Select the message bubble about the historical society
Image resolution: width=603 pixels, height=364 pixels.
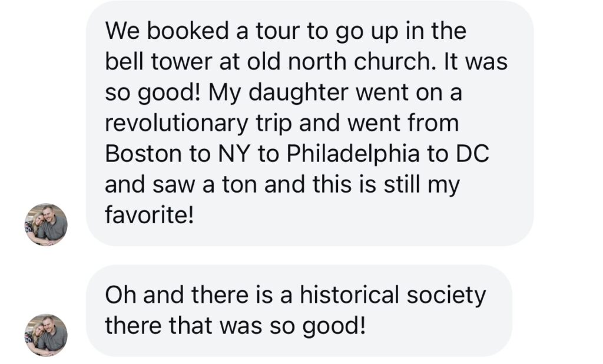(299, 310)
